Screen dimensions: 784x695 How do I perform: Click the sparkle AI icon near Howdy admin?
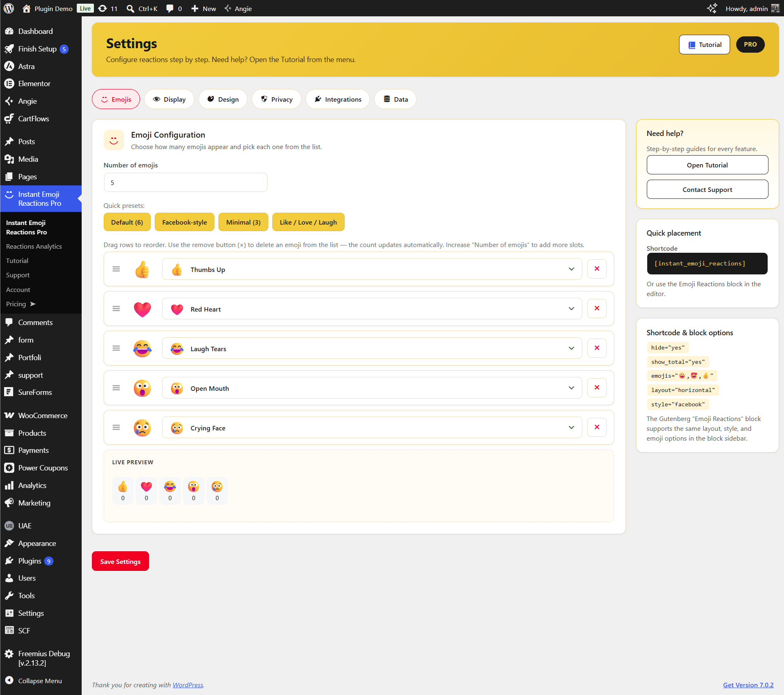pos(712,8)
